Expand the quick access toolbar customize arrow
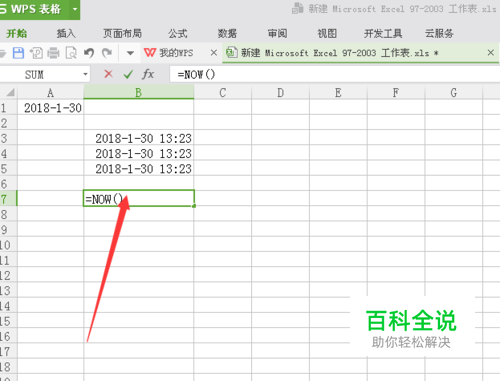The width and height of the screenshot is (500, 381). point(130,53)
